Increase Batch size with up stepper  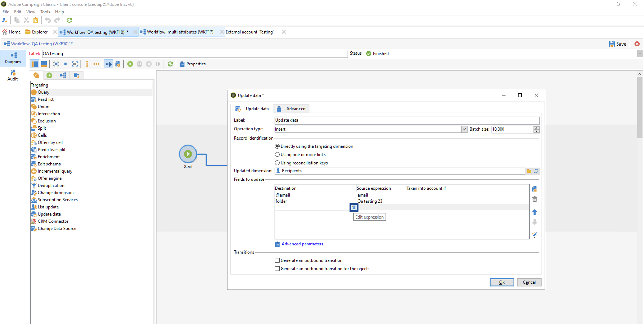pyautogui.click(x=536, y=128)
